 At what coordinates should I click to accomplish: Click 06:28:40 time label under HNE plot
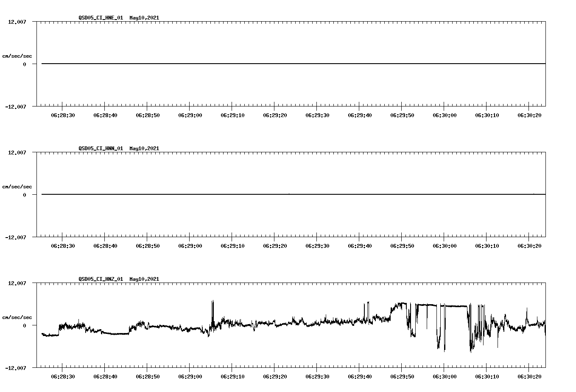coord(105,115)
